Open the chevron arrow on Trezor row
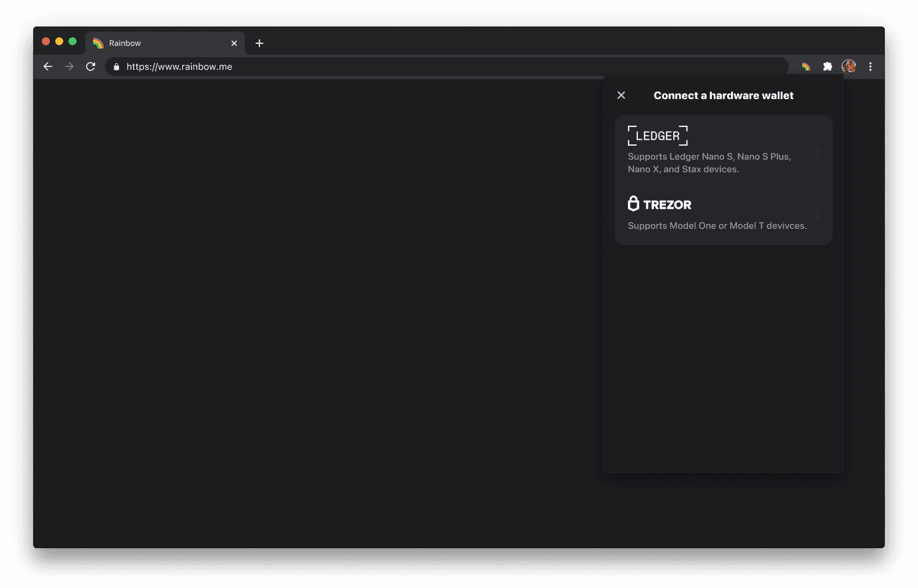 click(818, 215)
